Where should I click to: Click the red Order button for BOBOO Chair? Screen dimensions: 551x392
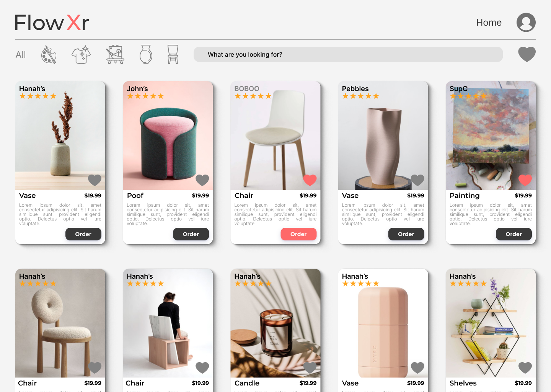pyautogui.click(x=298, y=234)
